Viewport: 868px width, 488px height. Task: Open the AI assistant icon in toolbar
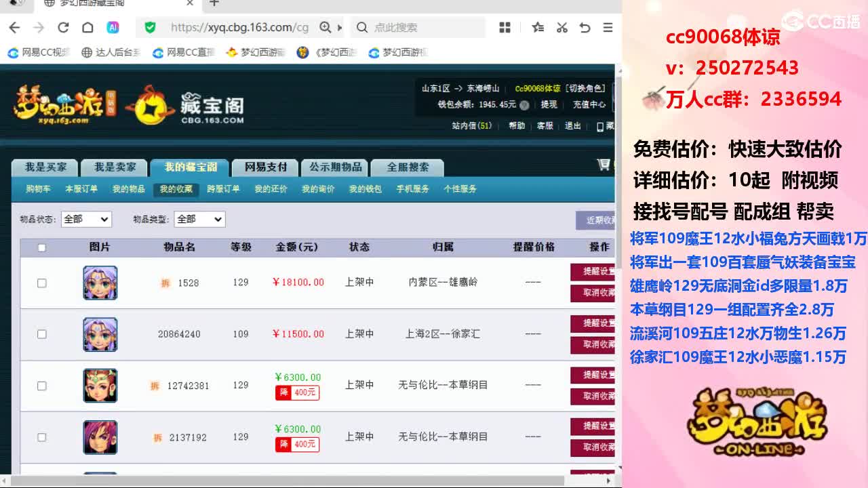pyautogui.click(x=113, y=27)
